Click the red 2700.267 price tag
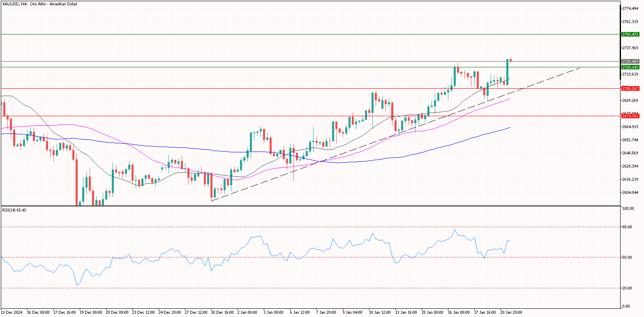 click(630, 88)
